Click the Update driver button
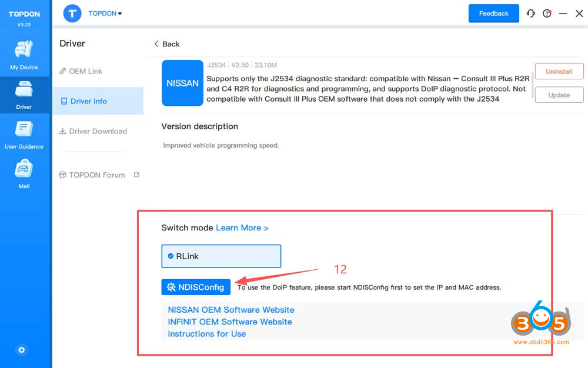Viewport: 588px width, 368px height. (x=559, y=95)
